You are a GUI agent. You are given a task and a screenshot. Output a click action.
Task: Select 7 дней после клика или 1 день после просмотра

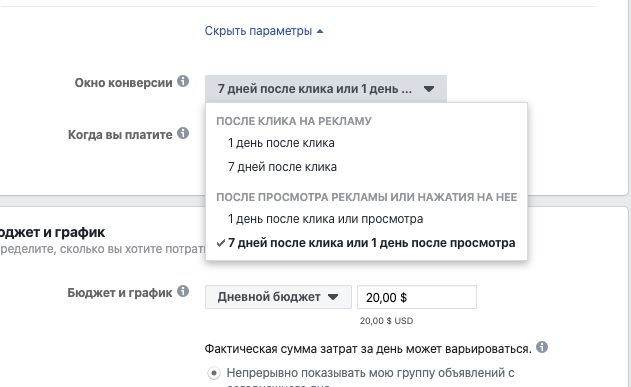tap(371, 243)
